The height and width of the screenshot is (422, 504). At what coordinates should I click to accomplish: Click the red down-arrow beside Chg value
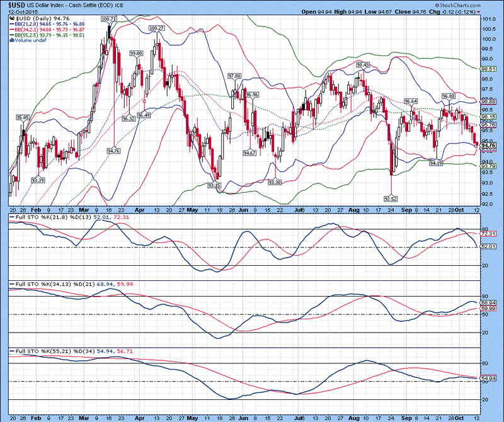(479, 11)
